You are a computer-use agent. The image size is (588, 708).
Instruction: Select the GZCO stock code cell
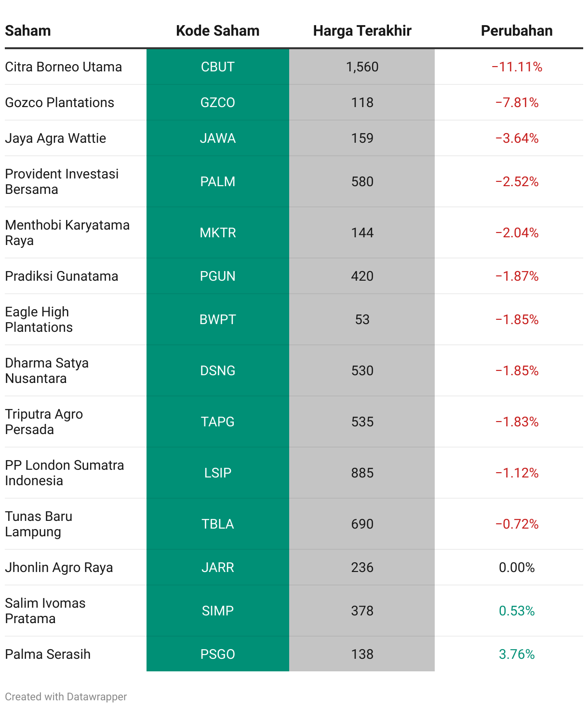click(217, 102)
